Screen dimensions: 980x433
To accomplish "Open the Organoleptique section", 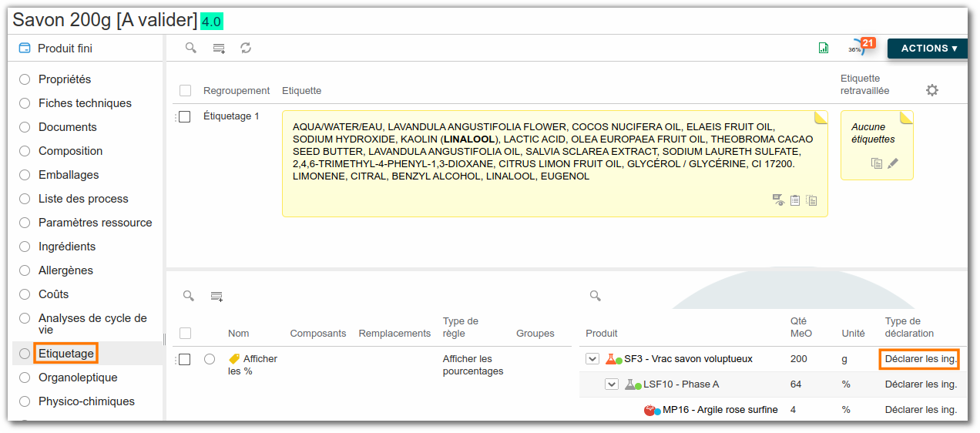I will pos(78,378).
